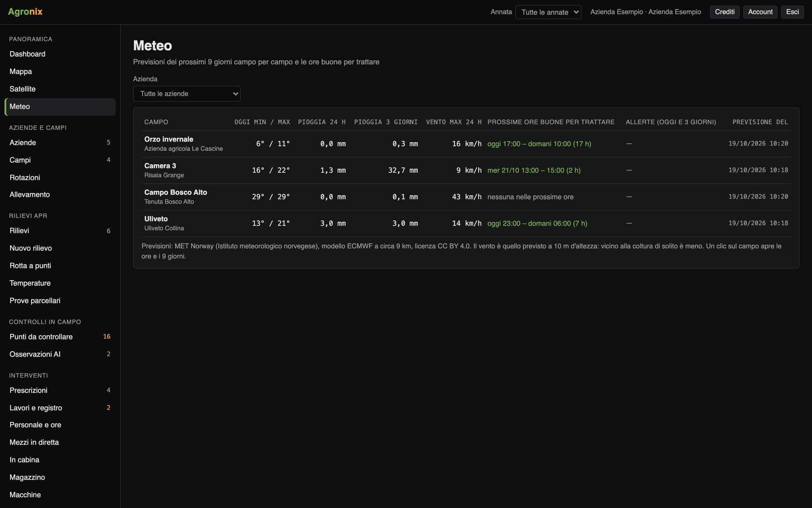Click the Vento max 24 h column header

point(454,122)
